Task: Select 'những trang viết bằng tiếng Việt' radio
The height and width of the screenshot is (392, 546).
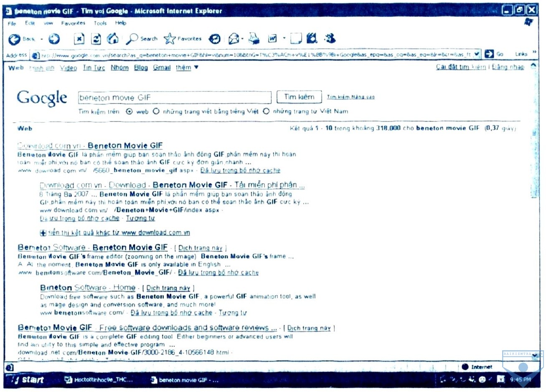Action: point(156,111)
